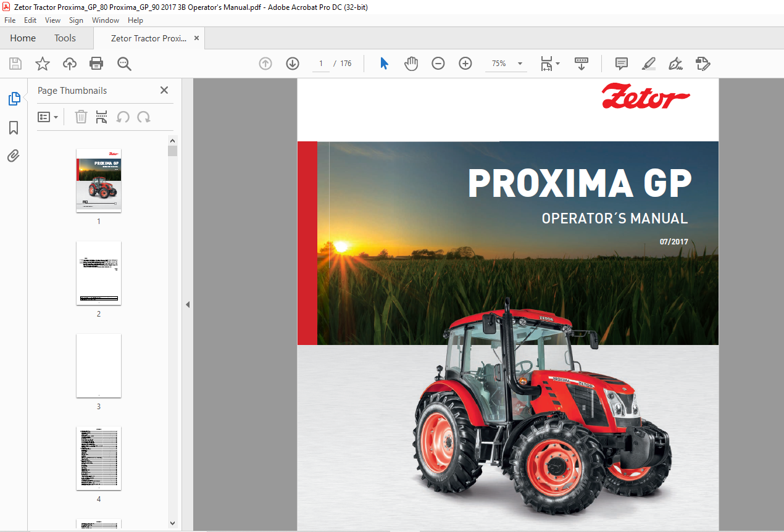Select page 3 thumbnail
784x532 pixels.
(99, 365)
